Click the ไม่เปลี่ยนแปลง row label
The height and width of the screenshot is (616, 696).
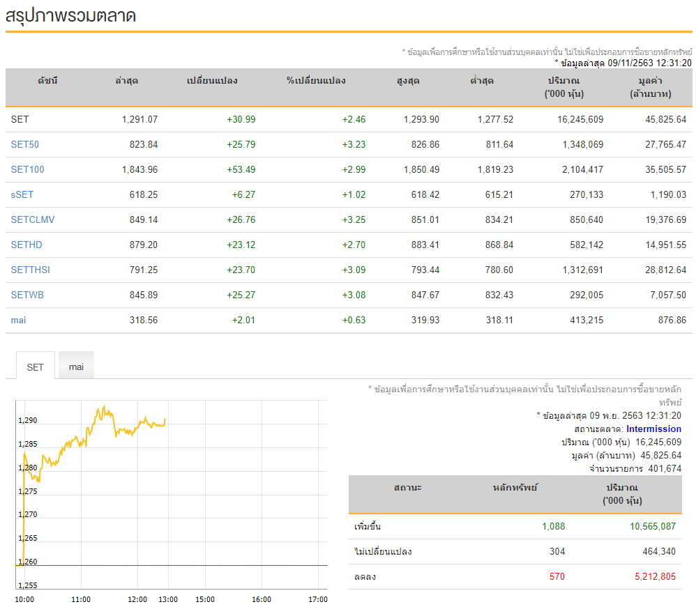[x=383, y=551]
